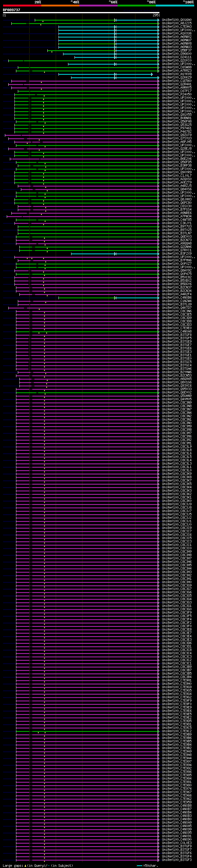Select label UniRef100_Q7RVI1

(177, 250)
